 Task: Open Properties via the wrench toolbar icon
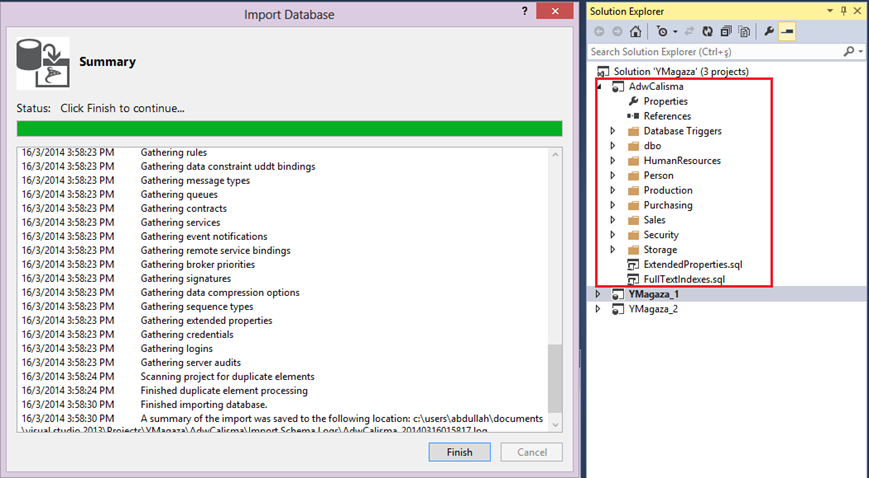(769, 32)
